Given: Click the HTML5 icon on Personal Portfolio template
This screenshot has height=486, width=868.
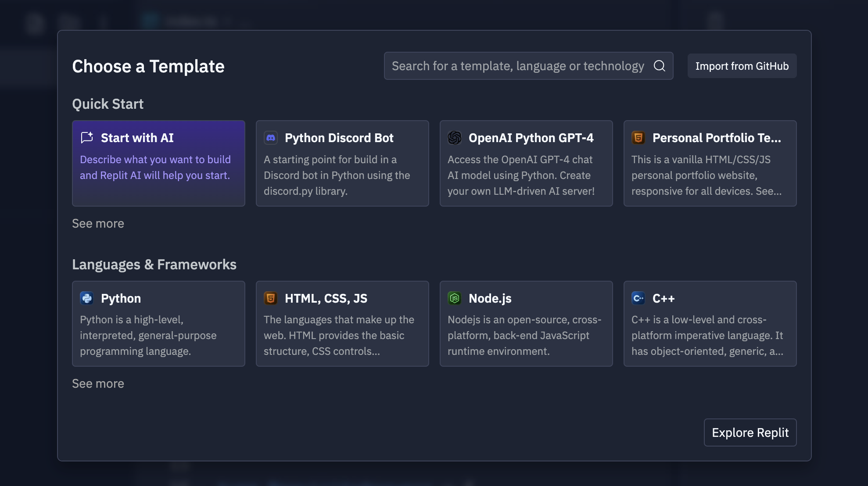Looking at the screenshot, I should click(x=638, y=138).
